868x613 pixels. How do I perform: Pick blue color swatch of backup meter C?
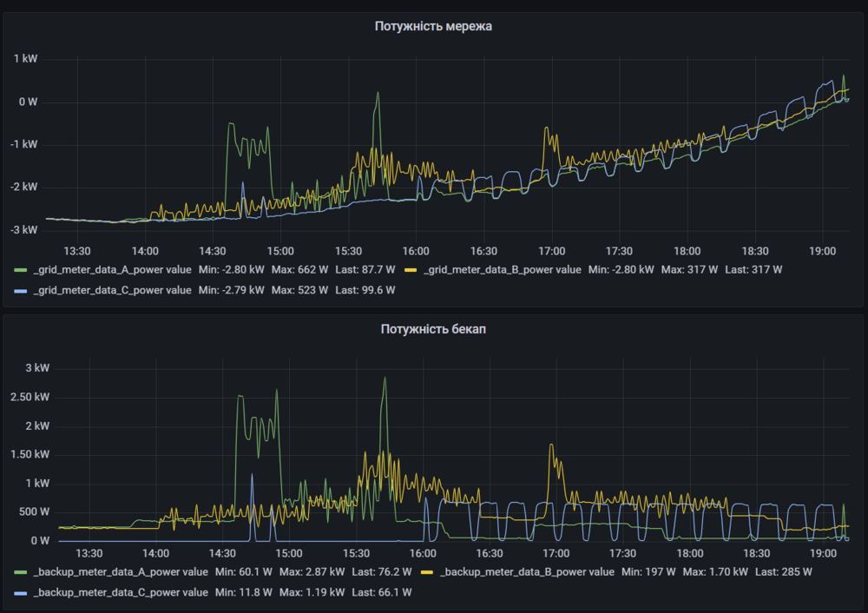(x=21, y=593)
